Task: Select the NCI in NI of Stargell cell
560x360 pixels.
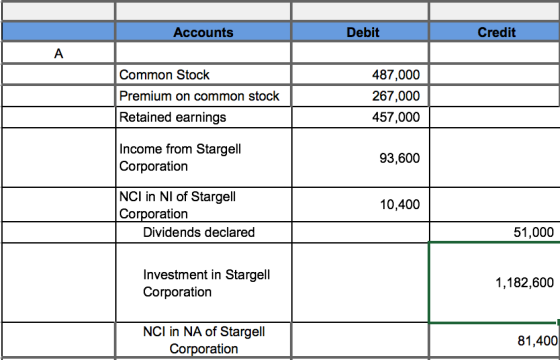Action: pos(203,205)
